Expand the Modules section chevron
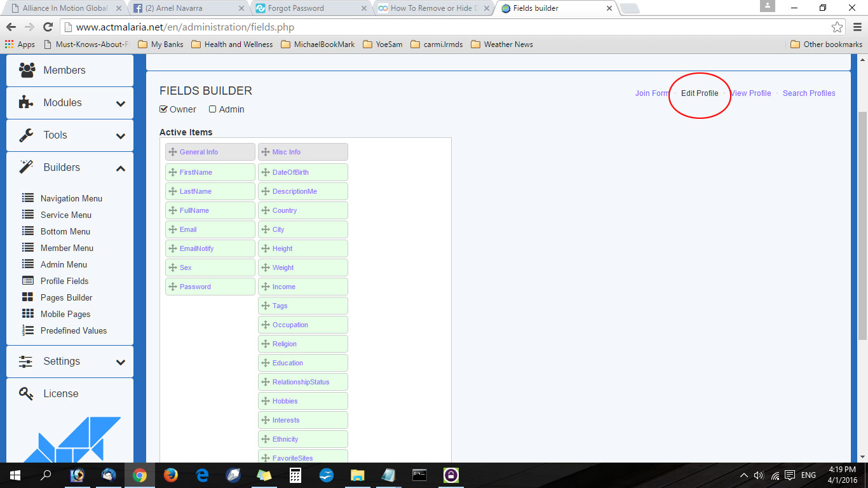 pos(121,104)
